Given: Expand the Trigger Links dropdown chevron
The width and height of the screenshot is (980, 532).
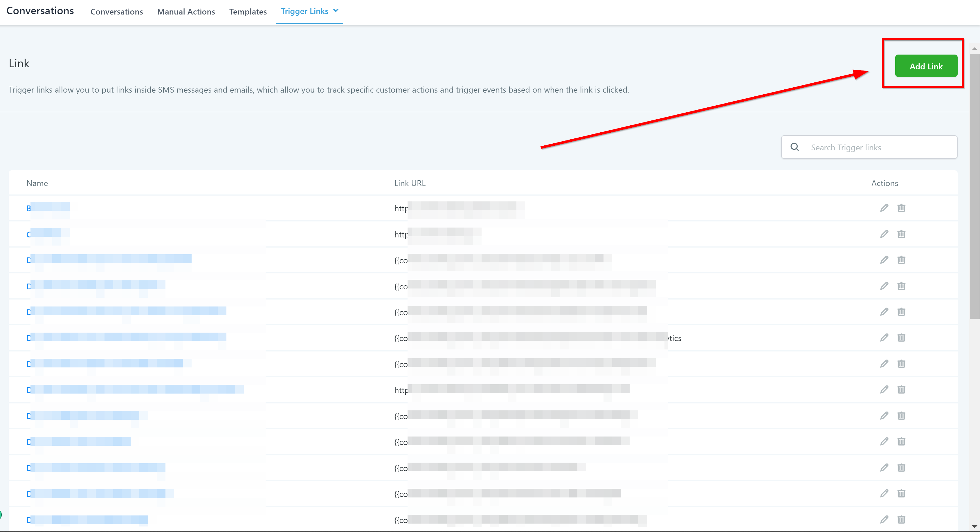Looking at the screenshot, I should [x=336, y=11].
